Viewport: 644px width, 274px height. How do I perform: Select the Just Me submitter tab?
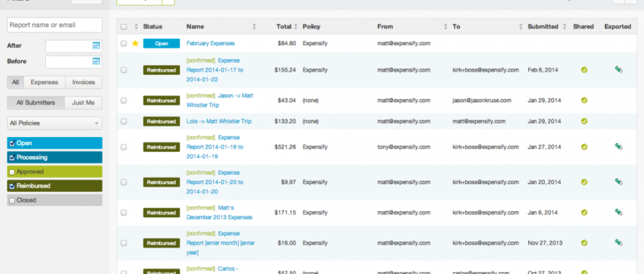[84, 103]
